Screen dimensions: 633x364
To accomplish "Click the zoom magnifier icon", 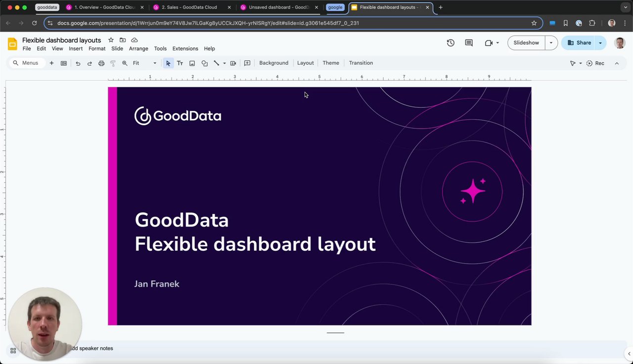I will click(x=125, y=63).
